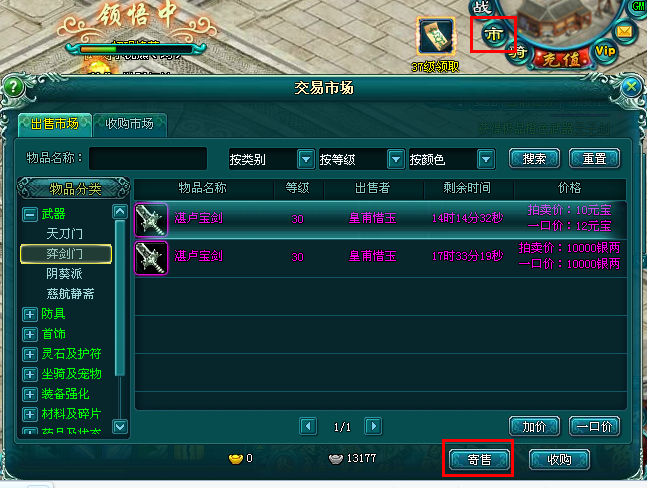
Task: Open the 充值 recharge icon
Action: click(561, 60)
